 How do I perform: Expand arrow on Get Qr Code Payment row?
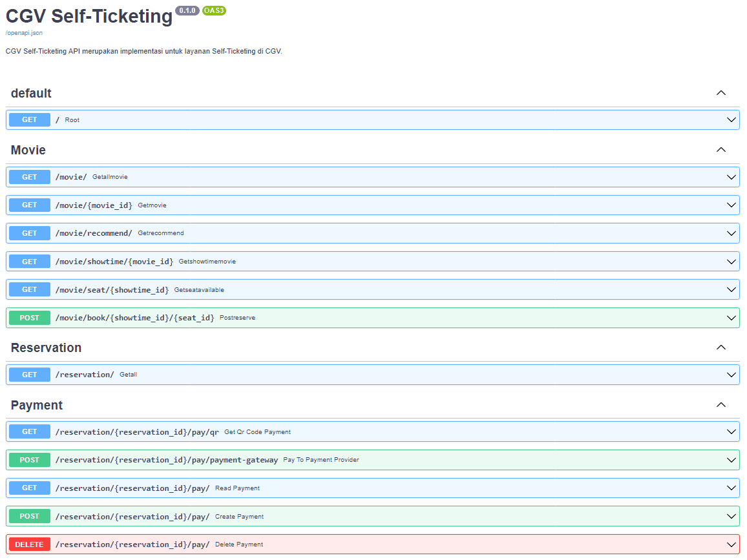click(731, 431)
